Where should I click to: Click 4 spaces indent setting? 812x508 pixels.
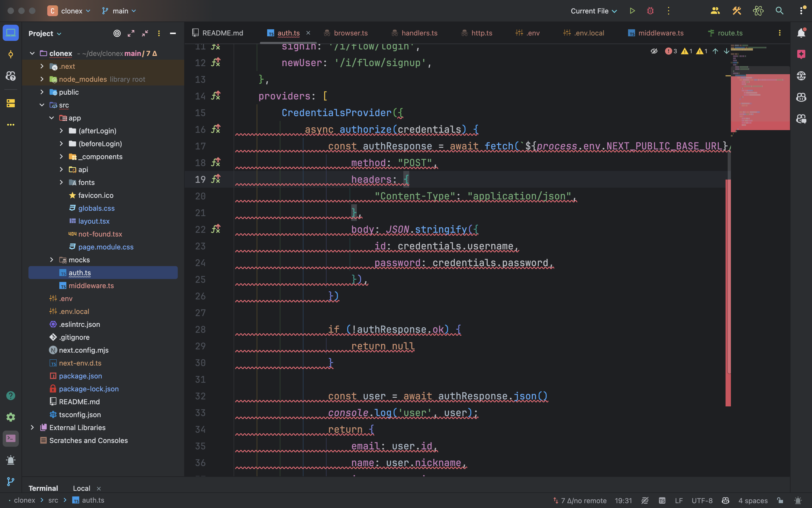[x=753, y=500]
